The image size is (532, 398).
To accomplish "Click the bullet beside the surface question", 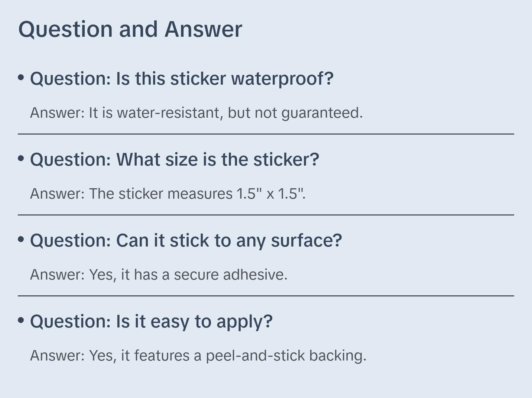I will (21, 239).
